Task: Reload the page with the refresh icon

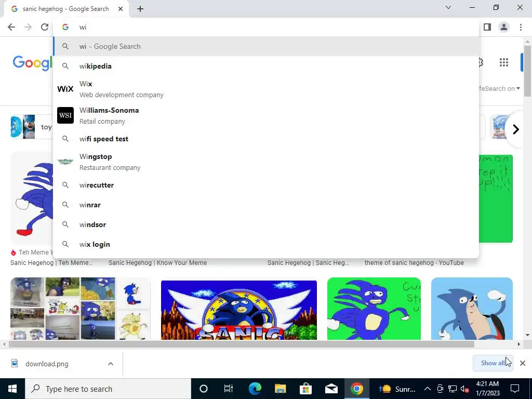Action: [45, 27]
